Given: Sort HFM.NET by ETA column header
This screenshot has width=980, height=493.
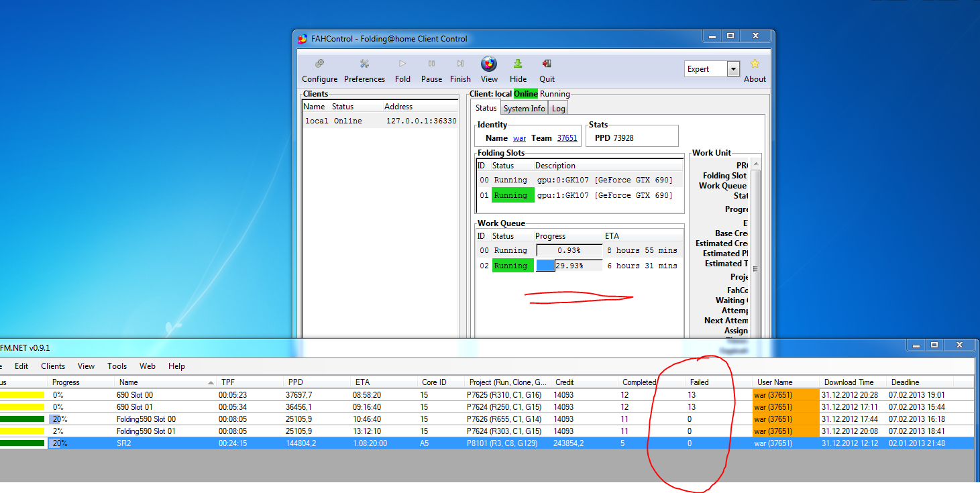Looking at the screenshot, I should tap(383, 382).
